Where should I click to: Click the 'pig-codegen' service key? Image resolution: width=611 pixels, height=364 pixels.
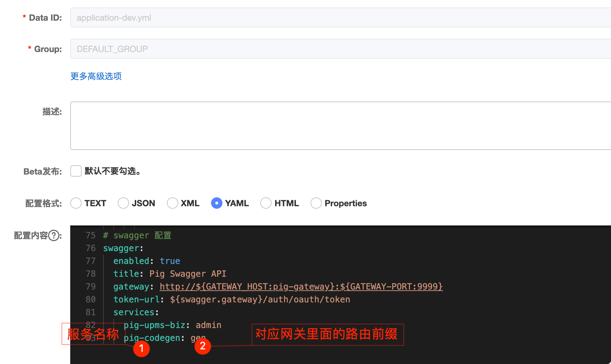coord(152,338)
